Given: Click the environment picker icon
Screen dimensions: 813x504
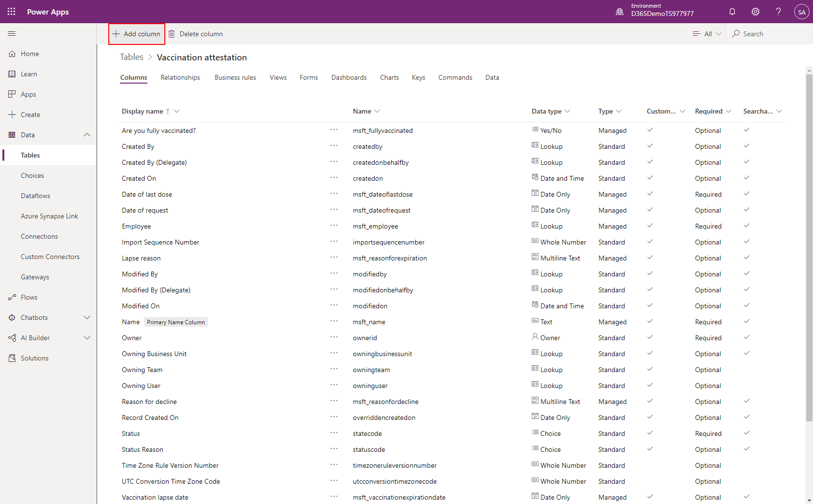Looking at the screenshot, I should tap(620, 12).
